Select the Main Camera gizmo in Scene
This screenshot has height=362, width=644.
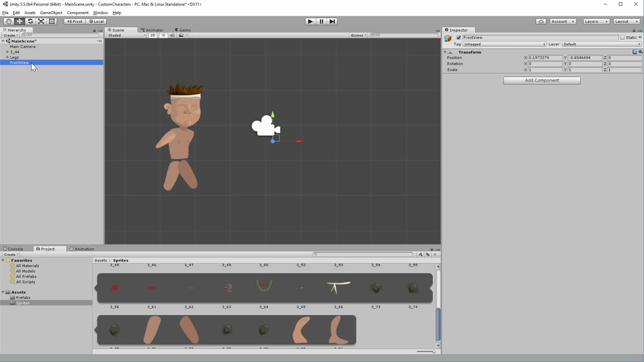(266, 126)
